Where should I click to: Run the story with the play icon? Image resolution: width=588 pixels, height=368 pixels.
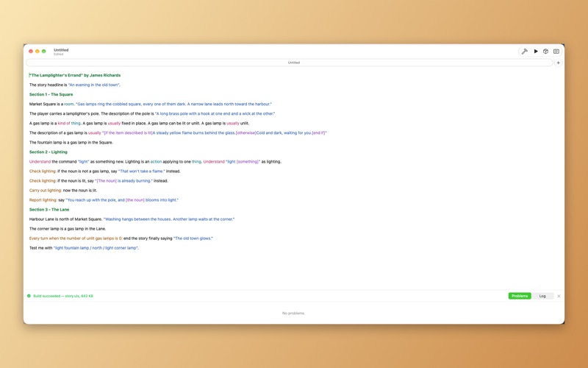point(536,52)
